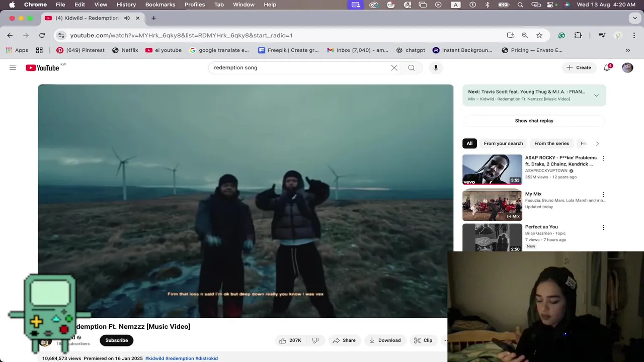Show more filter chips with right arrow
This screenshot has width=644, height=362.
click(597, 144)
